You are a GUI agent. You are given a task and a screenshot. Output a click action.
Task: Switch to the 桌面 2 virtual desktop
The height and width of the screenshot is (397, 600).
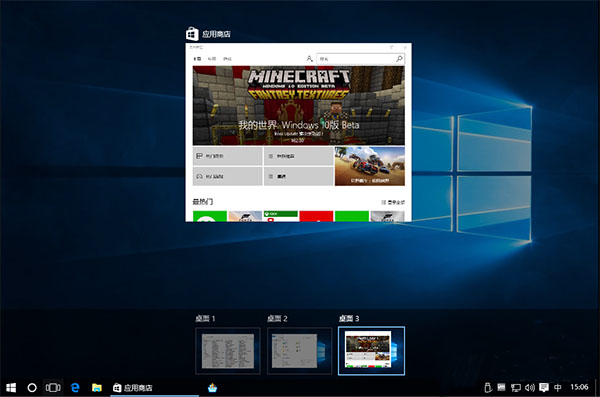coord(300,351)
